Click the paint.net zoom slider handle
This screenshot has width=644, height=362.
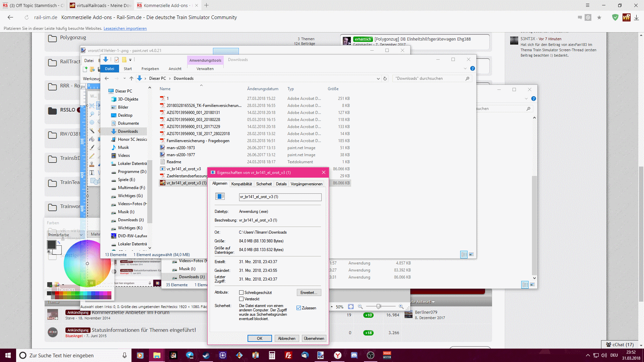coord(378,307)
